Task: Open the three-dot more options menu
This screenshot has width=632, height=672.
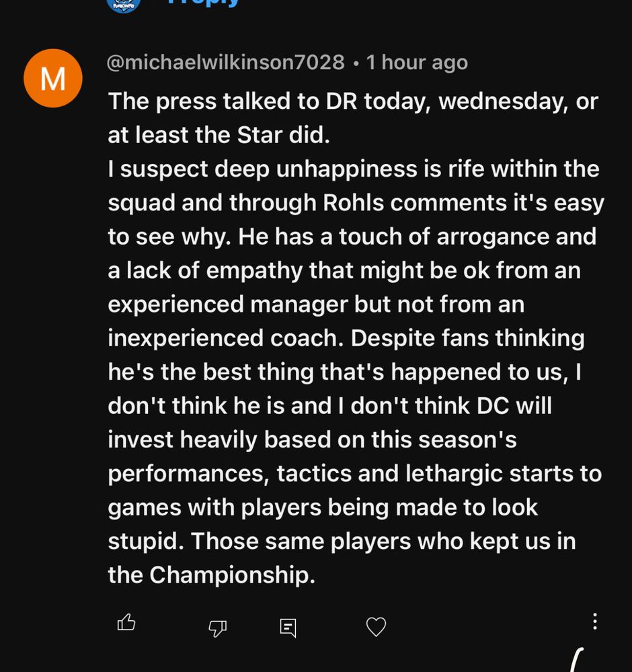Action: [595, 621]
